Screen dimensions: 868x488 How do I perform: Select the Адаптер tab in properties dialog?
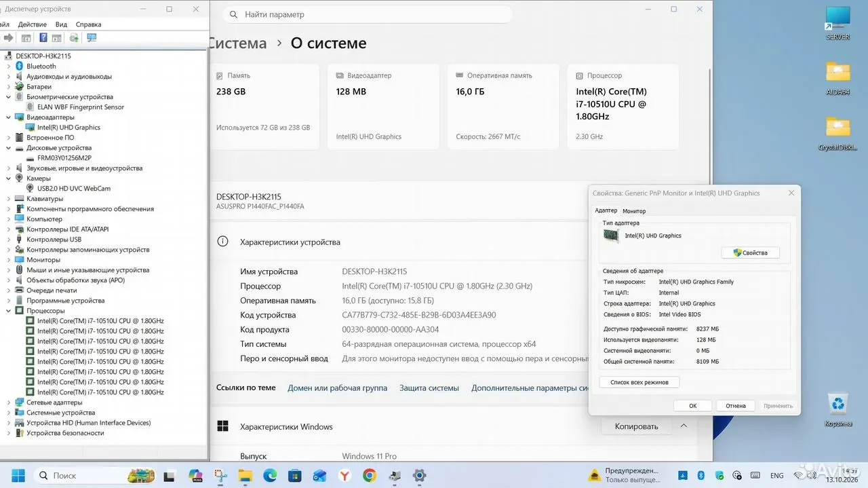pyautogui.click(x=606, y=211)
